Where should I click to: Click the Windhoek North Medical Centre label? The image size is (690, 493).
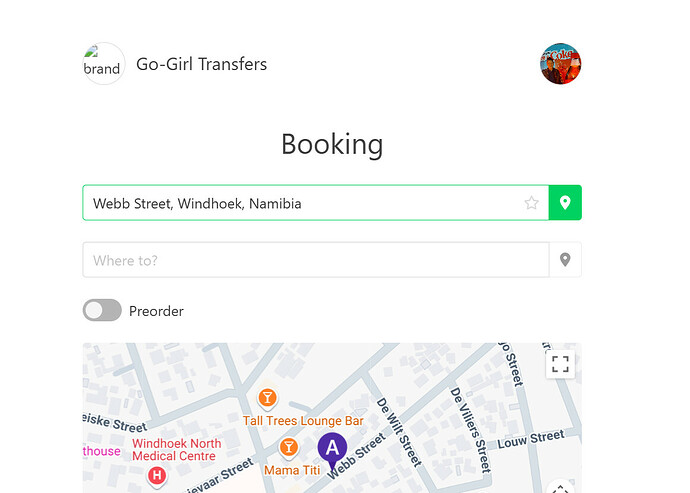[x=176, y=449]
